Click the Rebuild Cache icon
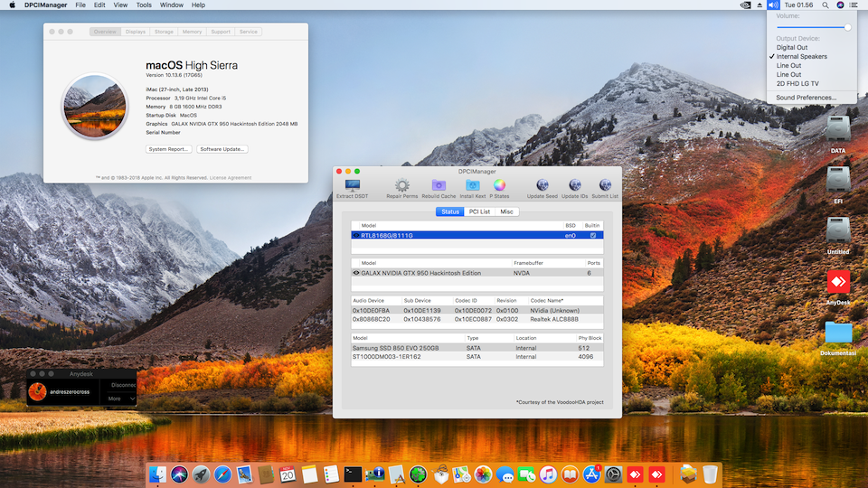Viewport: 868px width, 488px height. point(439,185)
